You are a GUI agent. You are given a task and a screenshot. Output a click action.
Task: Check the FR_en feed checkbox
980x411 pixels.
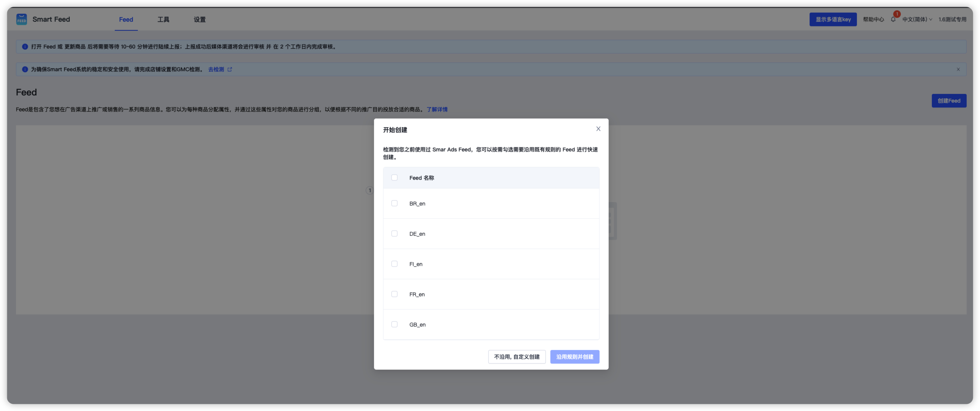coord(394,294)
